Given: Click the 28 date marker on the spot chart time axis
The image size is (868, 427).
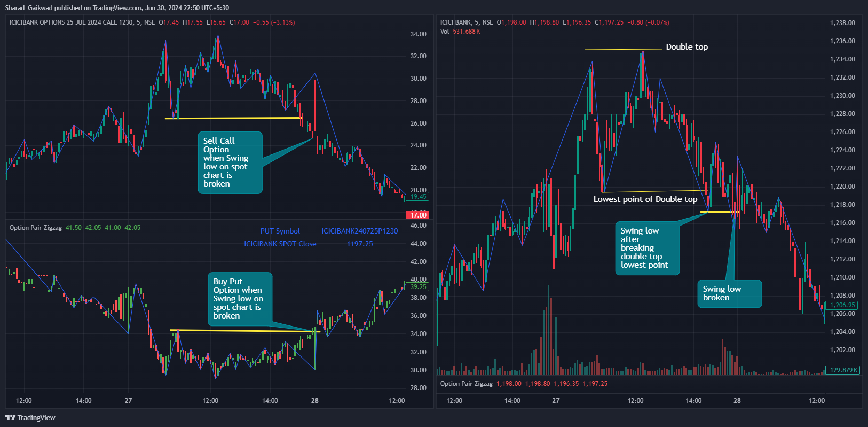Looking at the screenshot, I should point(737,401).
